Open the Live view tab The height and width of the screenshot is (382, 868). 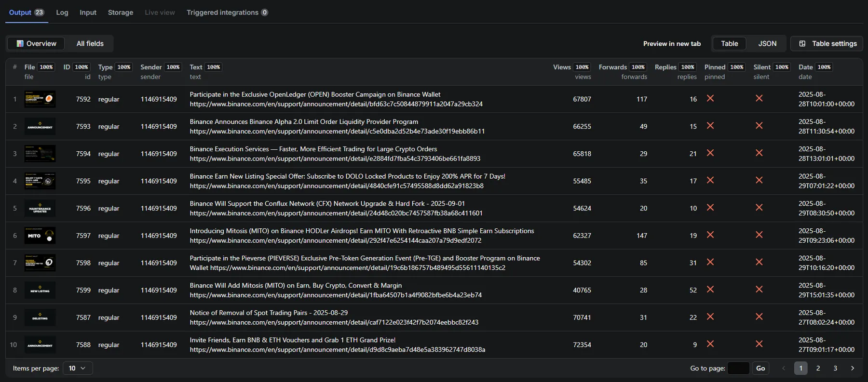pos(160,13)
